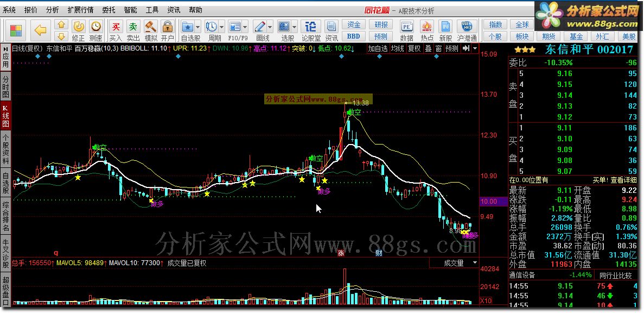Click the chart panel collapse arrow icon
Image resolution: width=644 pixels, height=313 pixels.
pos(466,48)
